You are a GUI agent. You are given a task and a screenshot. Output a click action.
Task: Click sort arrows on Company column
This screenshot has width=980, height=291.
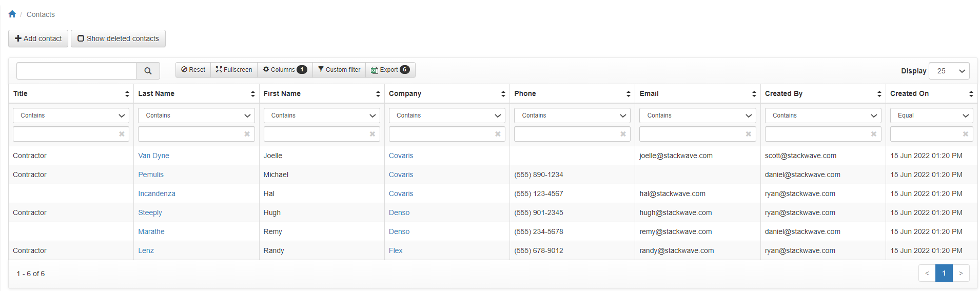503,94
